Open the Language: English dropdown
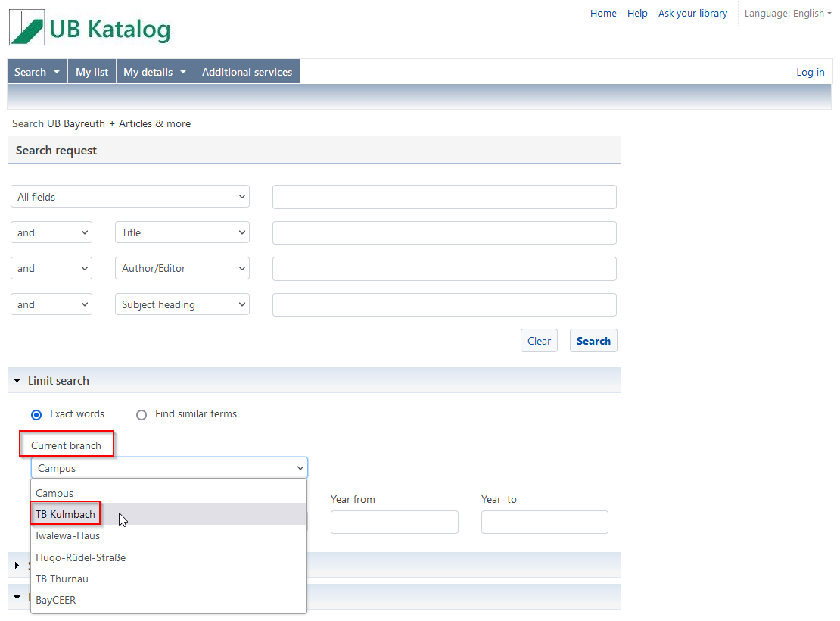Viewport: 840px width, 621px height. point(788,14)
